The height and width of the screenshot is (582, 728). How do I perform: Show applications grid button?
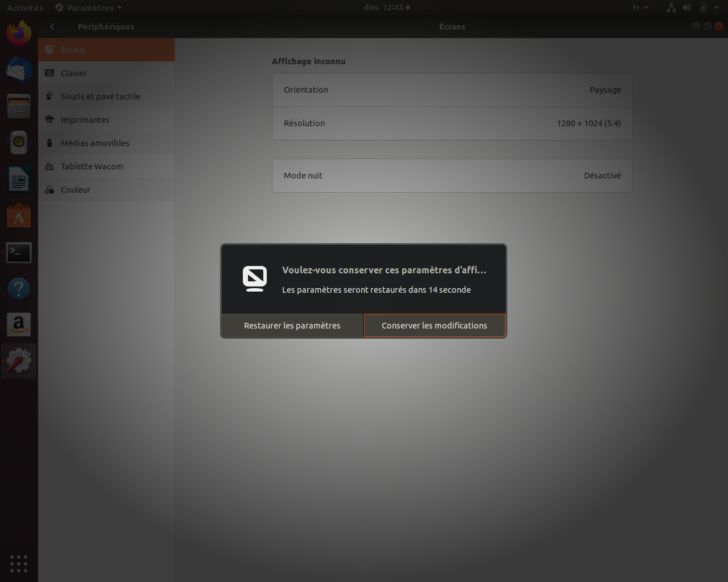tap(19, 563)
